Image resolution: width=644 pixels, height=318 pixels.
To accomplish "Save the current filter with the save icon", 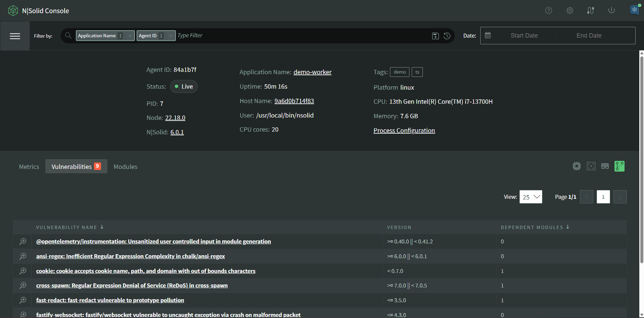I will (x=435, y=36).
